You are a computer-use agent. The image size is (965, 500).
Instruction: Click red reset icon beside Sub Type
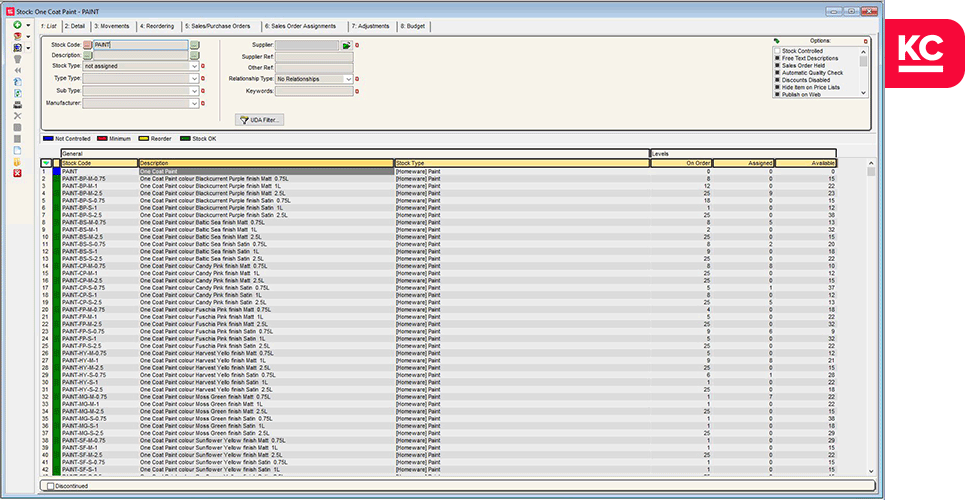[x=203, y=91]
